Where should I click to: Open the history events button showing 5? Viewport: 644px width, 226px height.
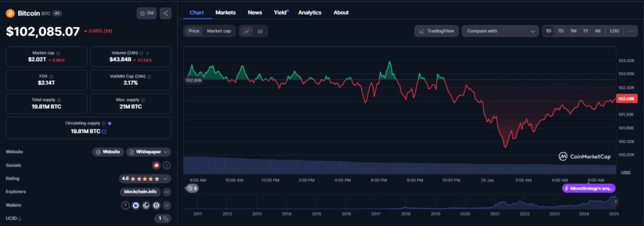[192, 188]
